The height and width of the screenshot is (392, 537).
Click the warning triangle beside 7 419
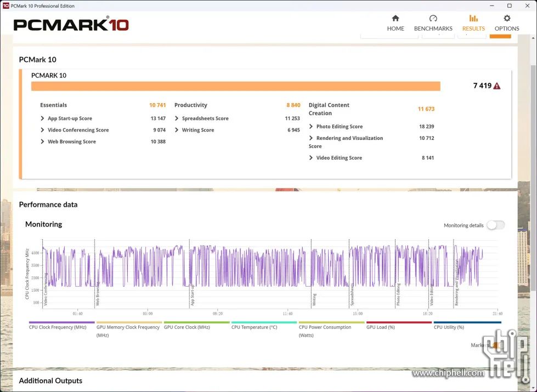point(497,86)
